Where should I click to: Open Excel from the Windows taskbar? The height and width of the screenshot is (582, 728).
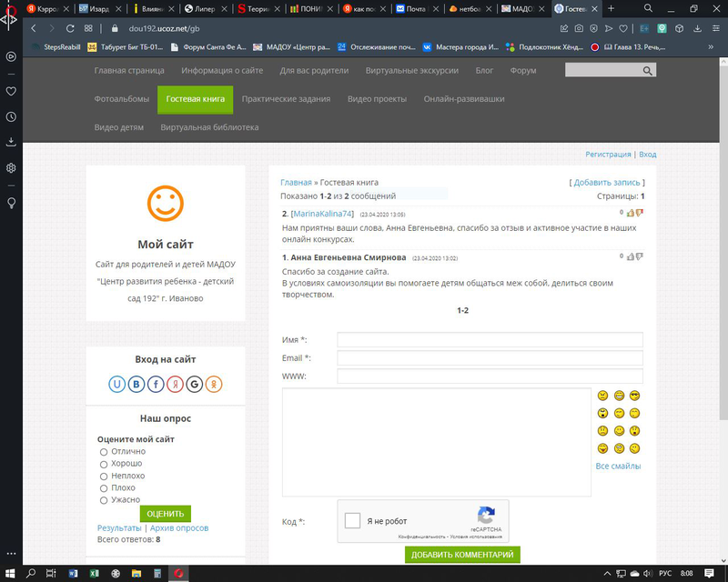(94, 573)
